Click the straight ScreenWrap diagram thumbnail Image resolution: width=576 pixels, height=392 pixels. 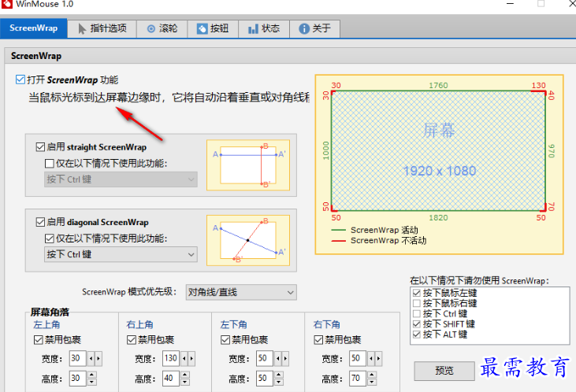(248, 165)
